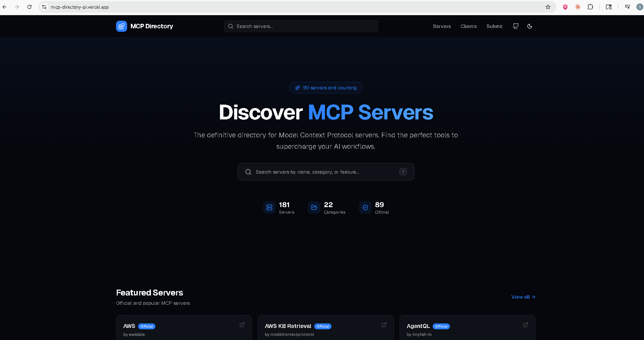
Task: Click the 181 servers and counting badge
Action: [x=326, y=88]
